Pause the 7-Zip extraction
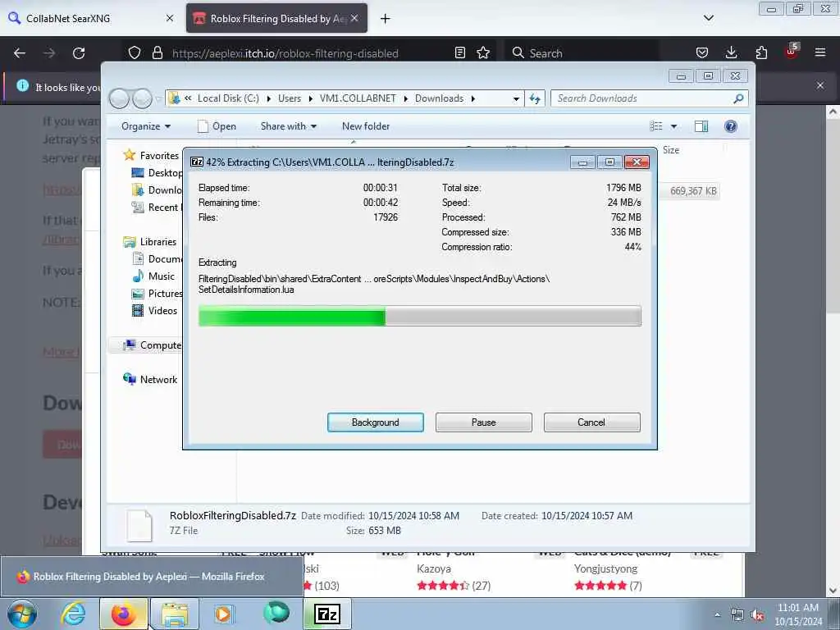 (483, 422)
